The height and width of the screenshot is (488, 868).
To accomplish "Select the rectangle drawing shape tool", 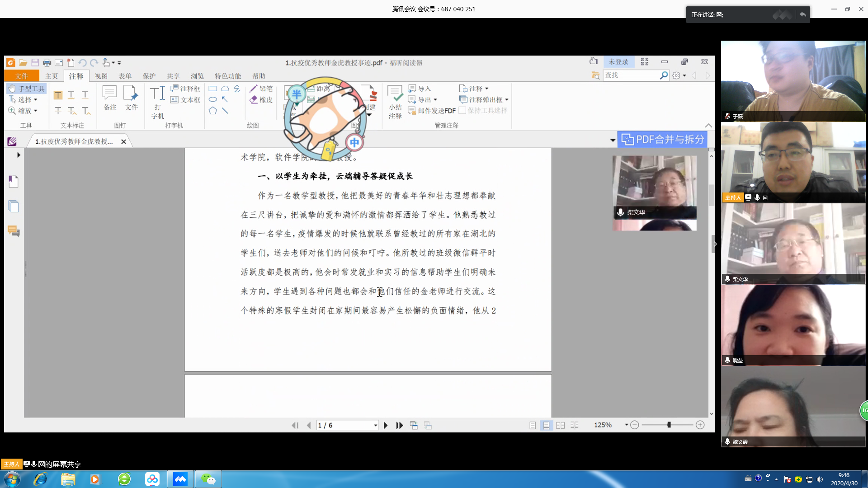I will [x=213, y=89].
